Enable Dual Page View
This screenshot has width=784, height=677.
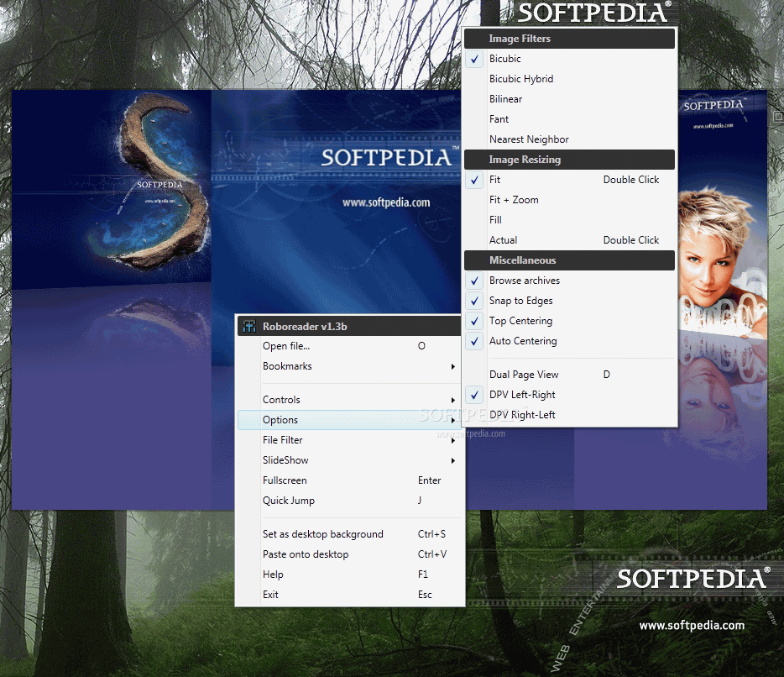569,375
